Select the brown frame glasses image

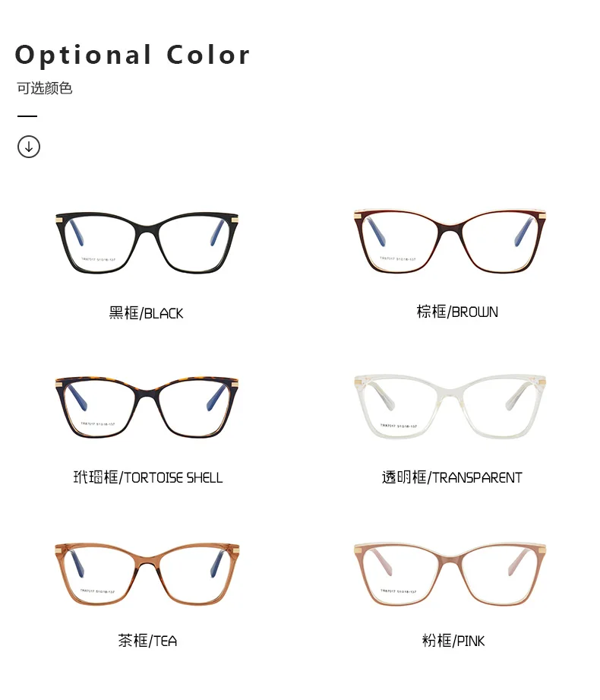tap(450, 241)
